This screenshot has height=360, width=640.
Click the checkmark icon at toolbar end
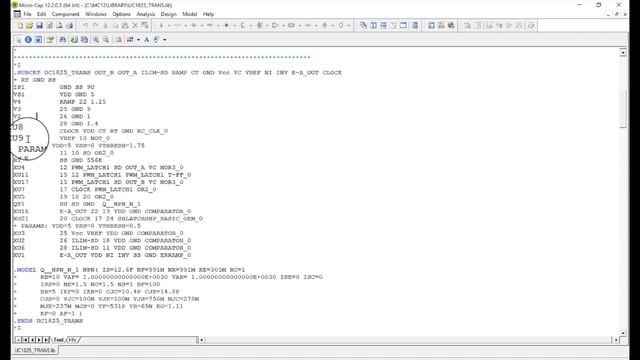pos(531,26)
